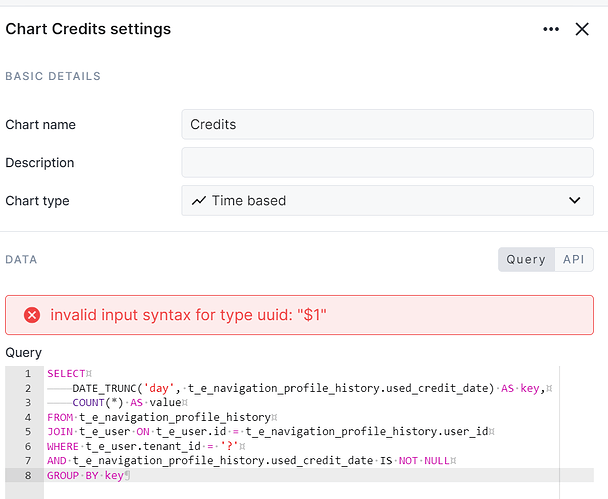Image resolution: width=608 pixels, height=499 pixels.
Task: Expand the Chart type dropdown chevron
Action: [x=574, y=200]
